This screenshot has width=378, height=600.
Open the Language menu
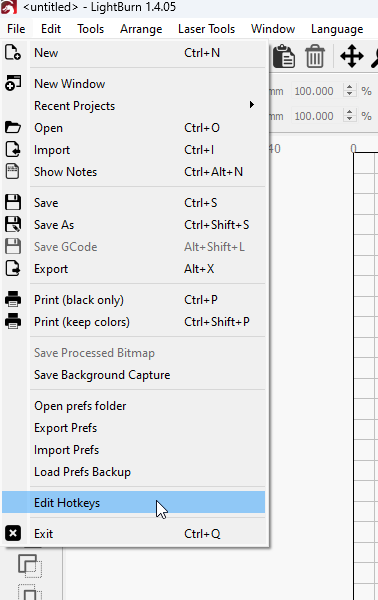337,29
